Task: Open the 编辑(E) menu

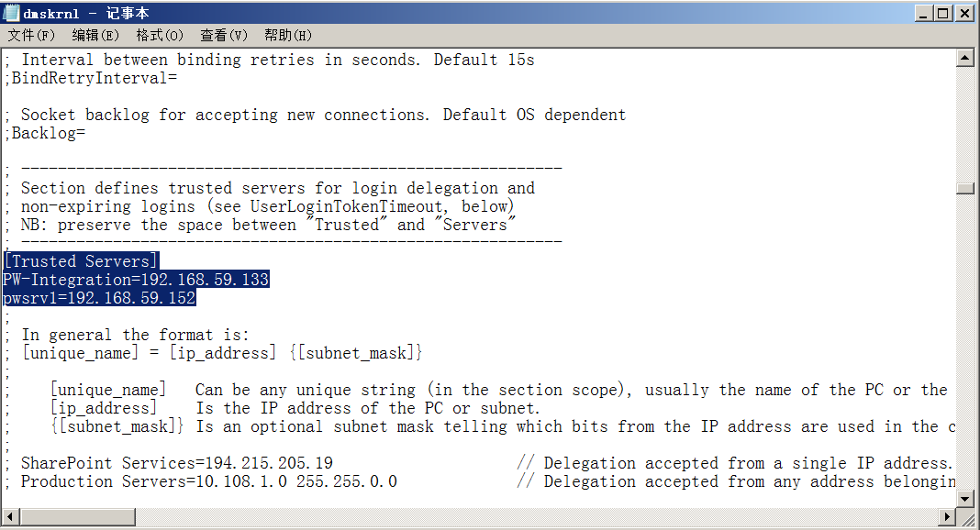Action: pyautogui.click(x=95, y=36)
